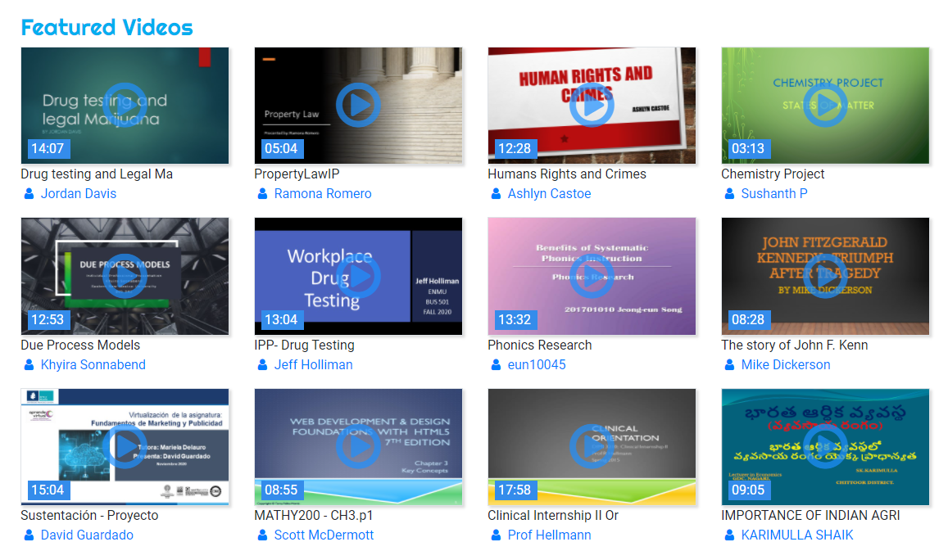Play the IPP- Drug Testing video
Image resolution: width=948 pixels, height=560 pixels.
(358, 276)
